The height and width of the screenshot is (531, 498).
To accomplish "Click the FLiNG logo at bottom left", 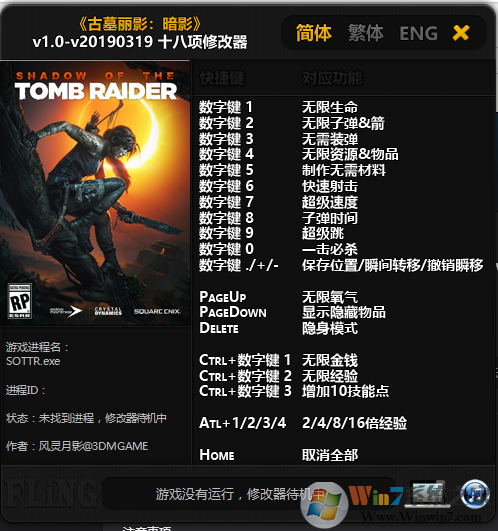I will click(x=50, y=495).
